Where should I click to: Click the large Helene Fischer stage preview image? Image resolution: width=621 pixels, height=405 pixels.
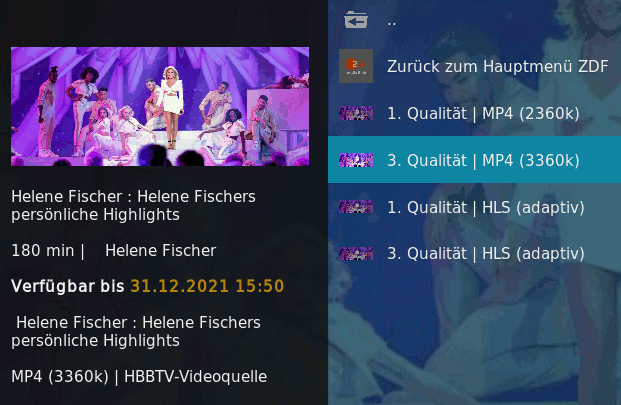160,106
